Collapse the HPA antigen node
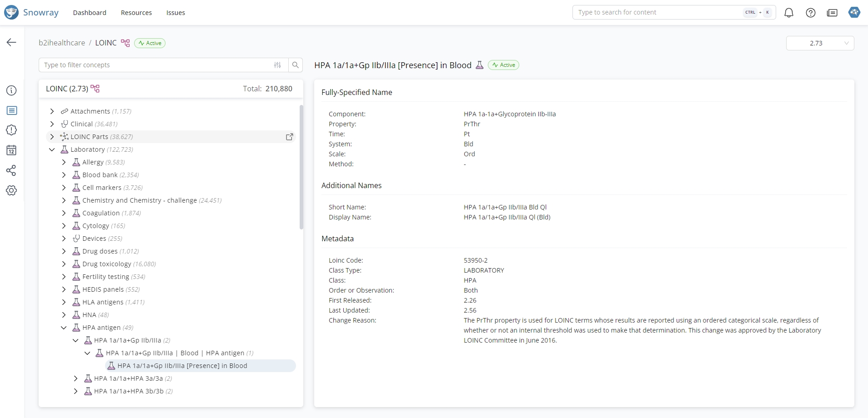Screen dimensions: 868x418 pyautogui.click(x=64, y=328)
